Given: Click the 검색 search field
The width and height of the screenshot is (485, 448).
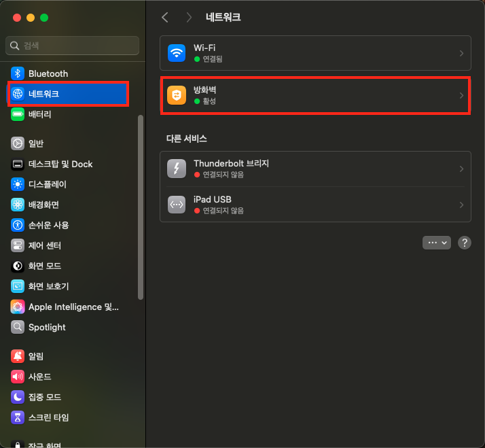Looking at the screenshot, I should coord(73,46).
